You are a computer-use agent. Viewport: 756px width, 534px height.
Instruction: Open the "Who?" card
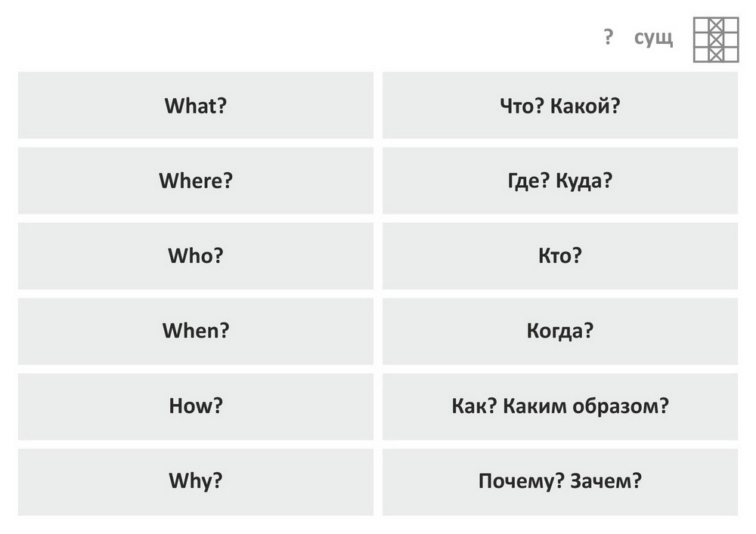[196, 256]
